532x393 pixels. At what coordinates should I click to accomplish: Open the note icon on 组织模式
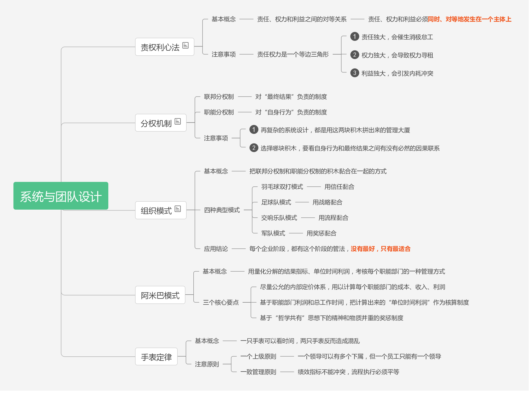(x=178, y=209)
